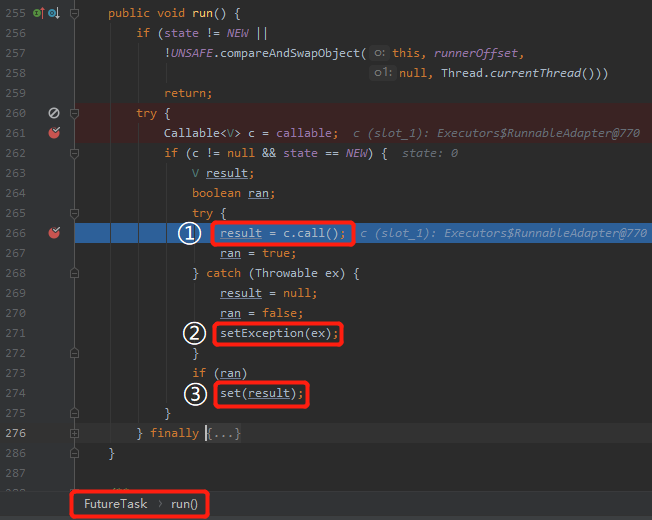Image resolution: width=652 pixels, height=520 pixels.
Task: Click the fold end marker at line 272
Action: click(74, 353)
